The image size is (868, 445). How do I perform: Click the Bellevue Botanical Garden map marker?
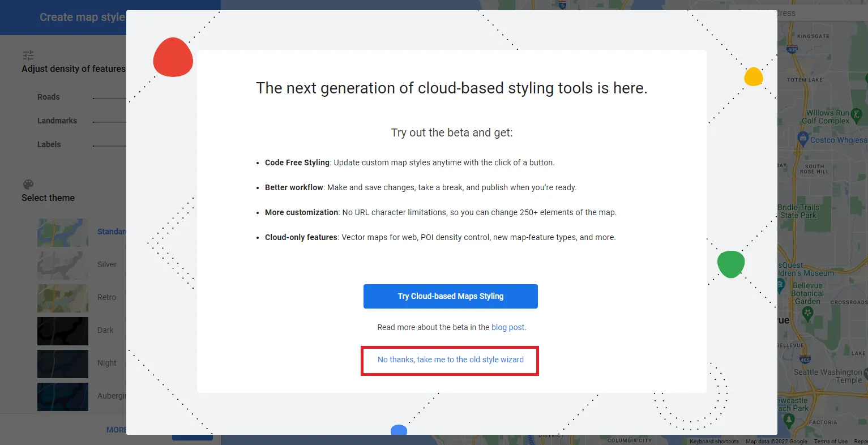tap(807, 313)
